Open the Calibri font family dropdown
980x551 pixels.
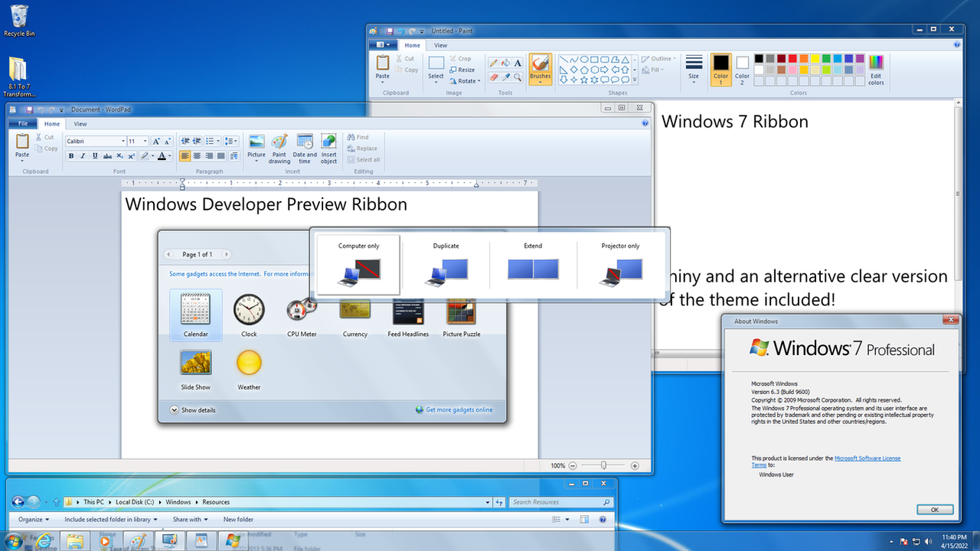pos(122,142)
